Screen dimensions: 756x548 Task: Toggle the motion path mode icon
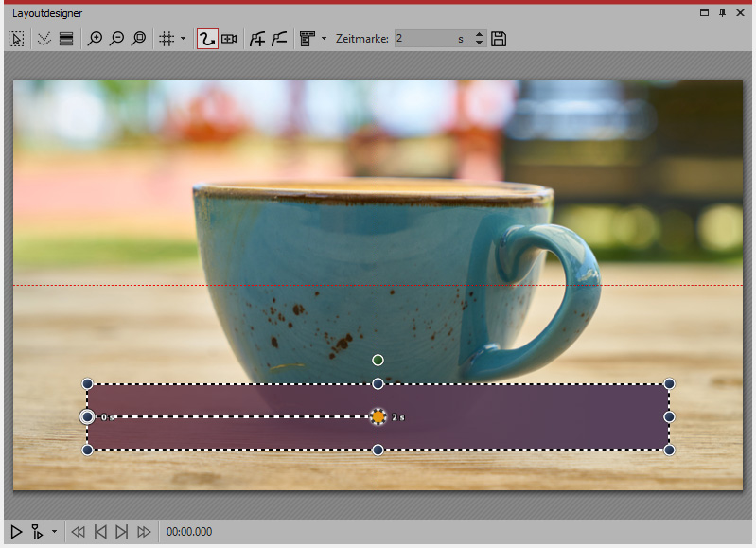pos(206,39)
